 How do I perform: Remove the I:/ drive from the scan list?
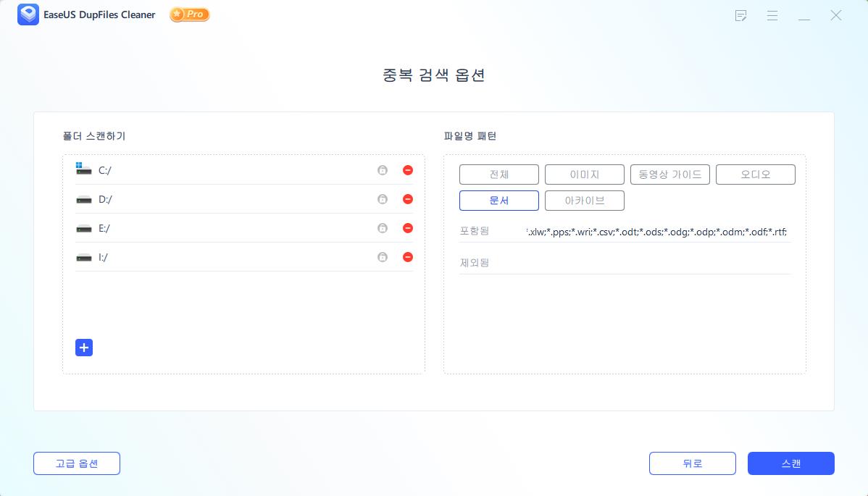(408, 256)
